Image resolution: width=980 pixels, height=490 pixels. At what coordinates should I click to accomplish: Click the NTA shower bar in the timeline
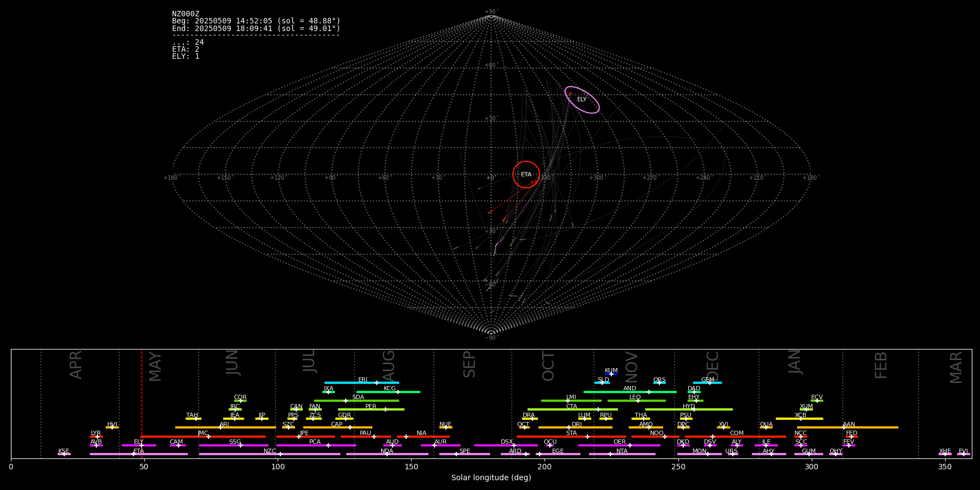pos(622,454)
